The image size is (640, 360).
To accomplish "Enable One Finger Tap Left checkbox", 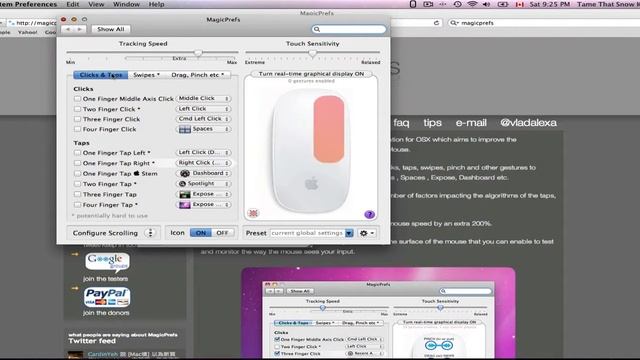I will click(x=77, y=153).
